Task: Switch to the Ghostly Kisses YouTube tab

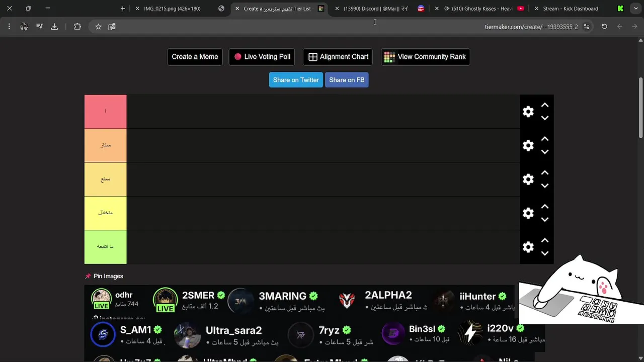Action: [479, 9]
